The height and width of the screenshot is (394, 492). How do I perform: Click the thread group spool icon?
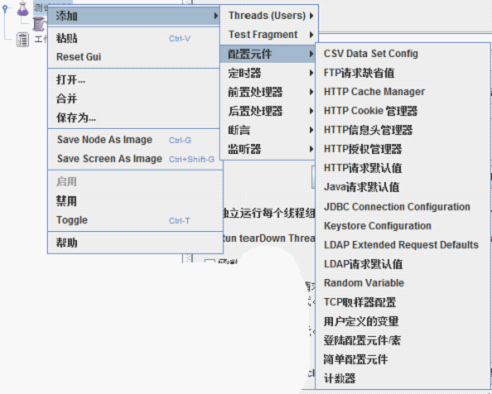[39, 24]
